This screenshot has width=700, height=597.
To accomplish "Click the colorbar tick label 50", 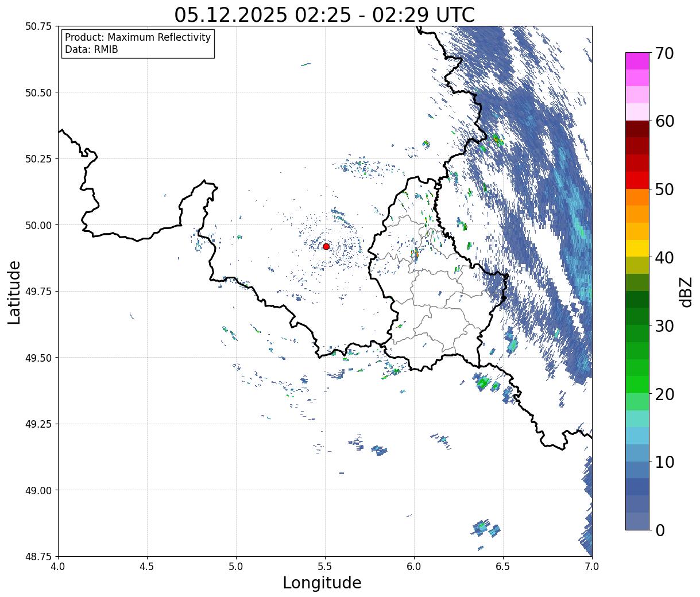I will click(664, 189).
